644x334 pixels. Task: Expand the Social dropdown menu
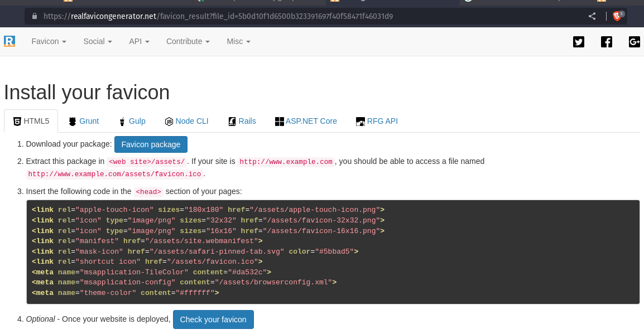(x=98, y=41)
